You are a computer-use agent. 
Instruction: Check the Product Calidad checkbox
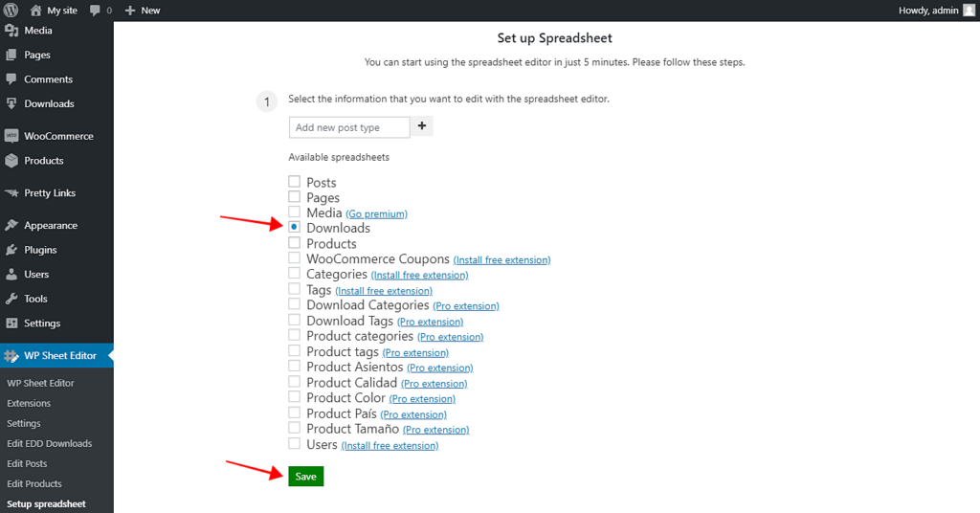pos(295,381)
